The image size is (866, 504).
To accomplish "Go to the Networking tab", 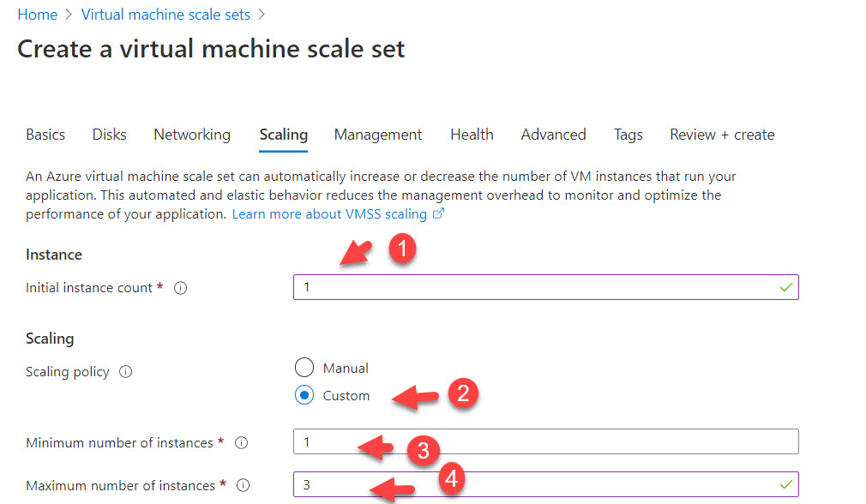I will coord(192,135).
